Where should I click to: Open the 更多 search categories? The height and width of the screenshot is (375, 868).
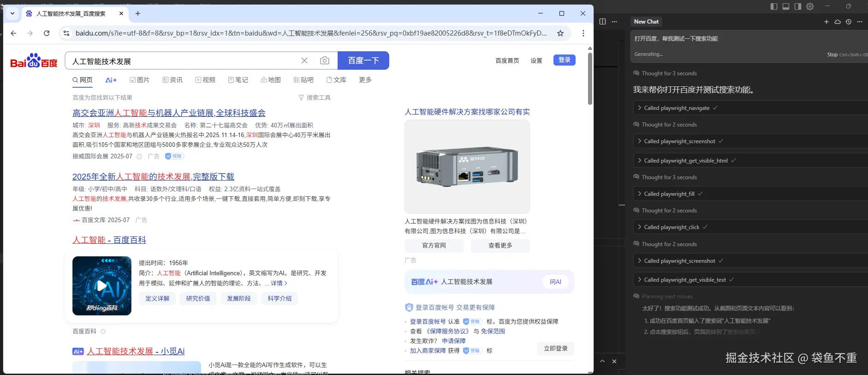click(365, 80)
